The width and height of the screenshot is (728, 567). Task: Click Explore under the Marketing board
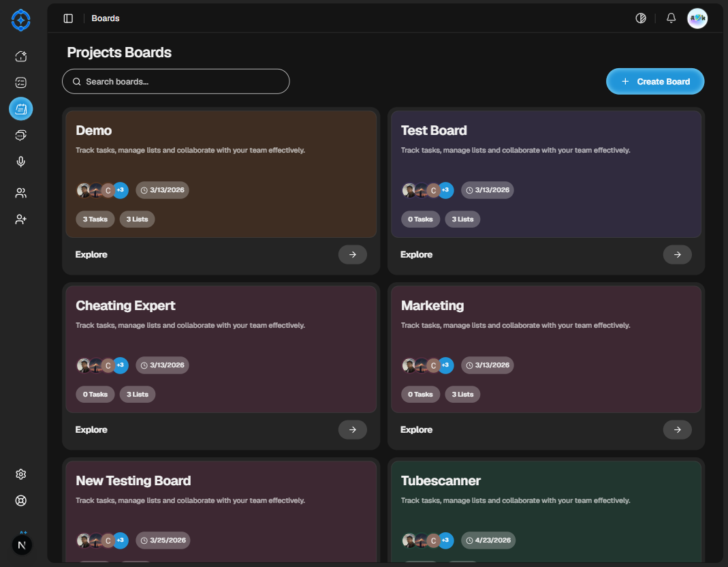coord(417,430)
